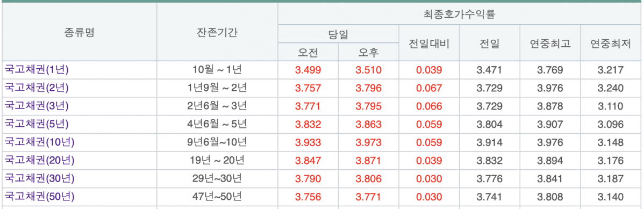Click previous-day yield 3.914
The width and height of the screenshot is (644, 209).
pos(490,143)
